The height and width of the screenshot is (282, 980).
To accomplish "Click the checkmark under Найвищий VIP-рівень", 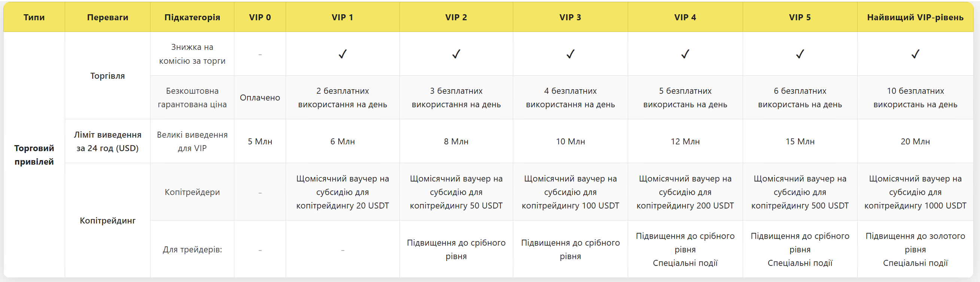I will coord(915,54).
